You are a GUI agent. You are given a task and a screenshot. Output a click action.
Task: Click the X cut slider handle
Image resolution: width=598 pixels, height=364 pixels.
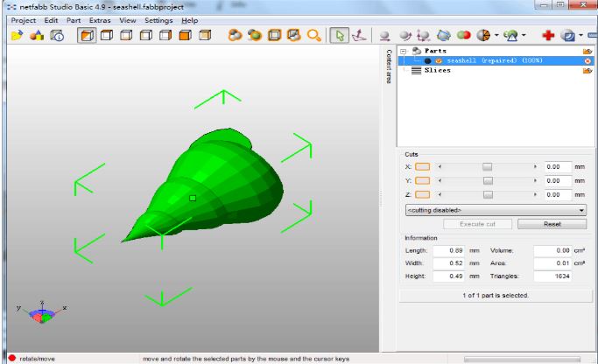coord(487,167)
